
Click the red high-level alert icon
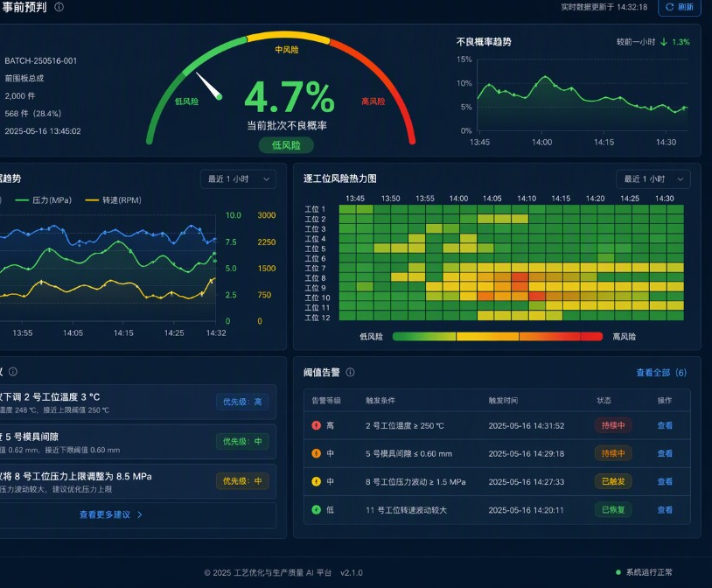pos(316,425)
